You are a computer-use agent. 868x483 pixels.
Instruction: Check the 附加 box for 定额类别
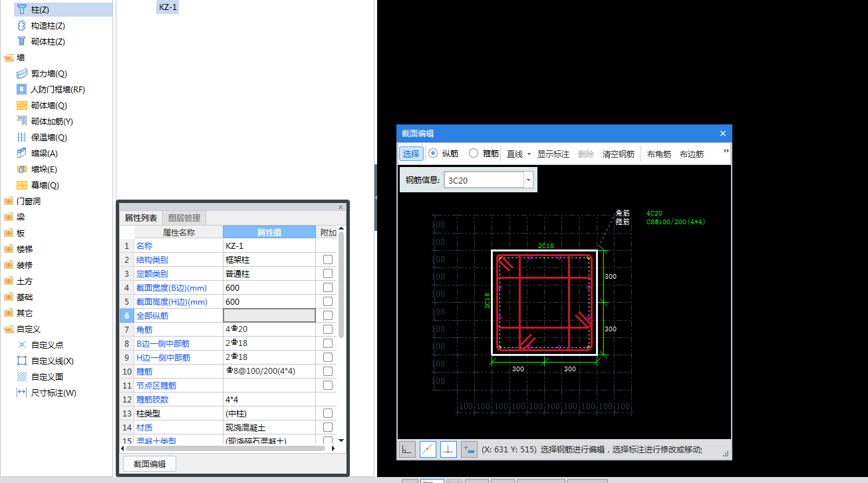tap(328, 273)
